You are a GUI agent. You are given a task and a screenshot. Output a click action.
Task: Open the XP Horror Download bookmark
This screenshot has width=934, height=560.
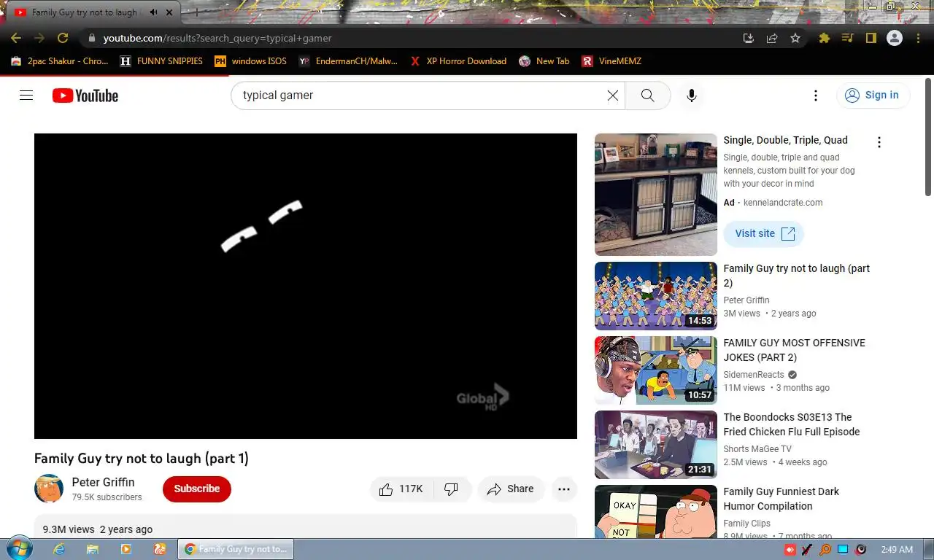[458, 61]
